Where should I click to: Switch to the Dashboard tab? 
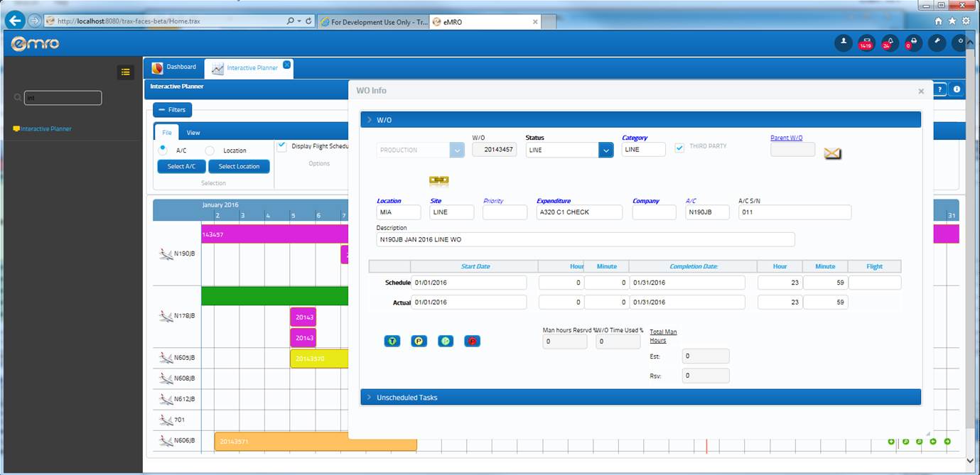click(174, 67)
